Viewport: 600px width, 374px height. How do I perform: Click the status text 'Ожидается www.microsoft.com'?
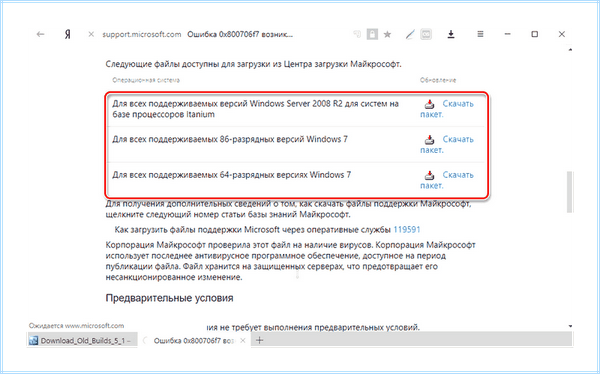coord(76,326)
